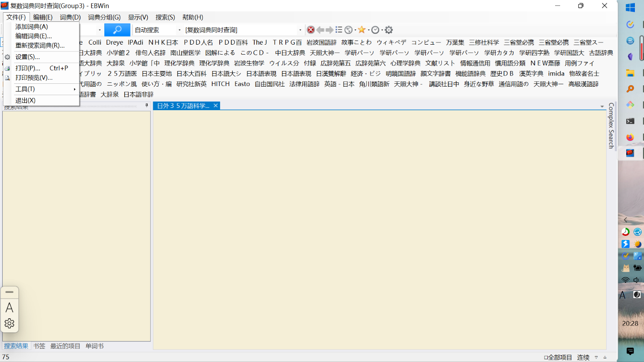The image size is (644, 362).
Task: Open the list view icon in toolbar
Action: [x=339, y=30]
